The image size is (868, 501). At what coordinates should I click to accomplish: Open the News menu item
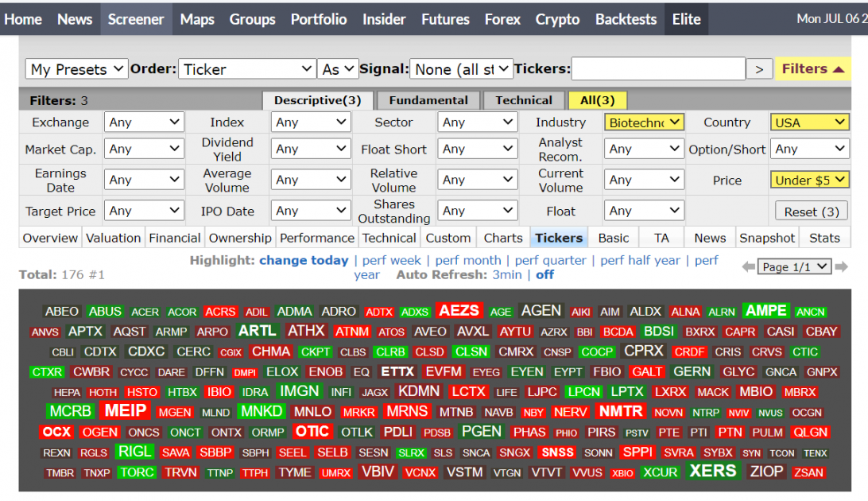point(75,19)
